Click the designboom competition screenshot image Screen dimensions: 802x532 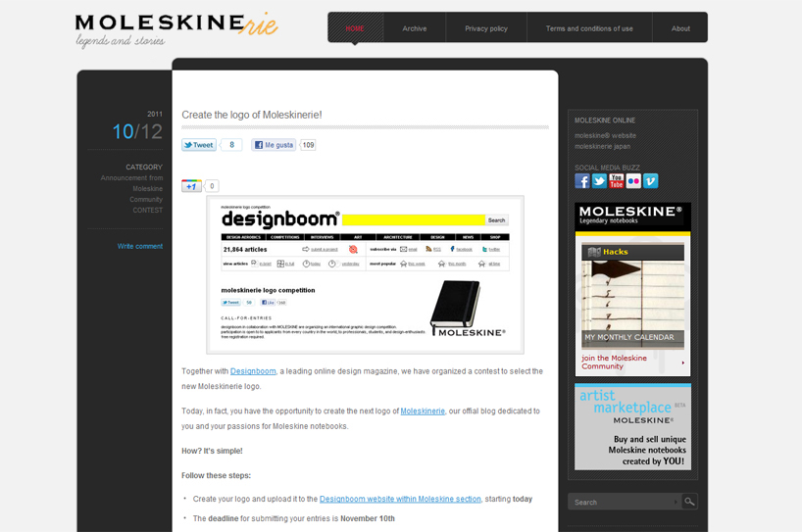tap(365, 275)
